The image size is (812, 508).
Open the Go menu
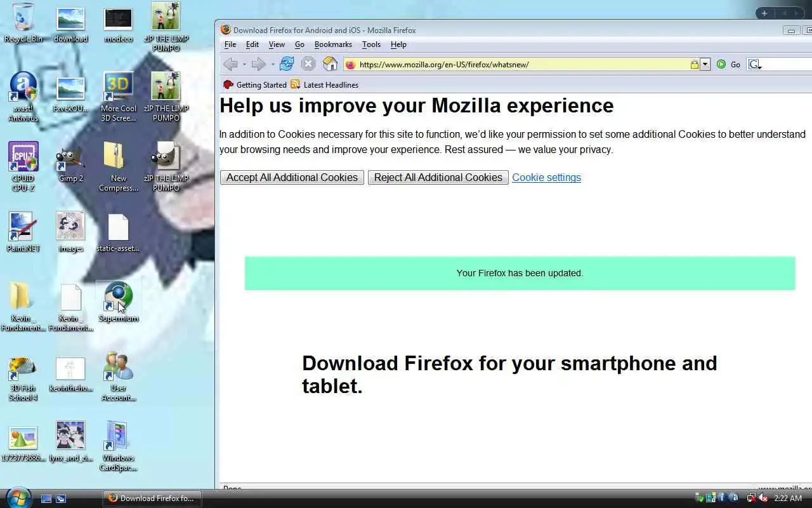coord(299,44)
